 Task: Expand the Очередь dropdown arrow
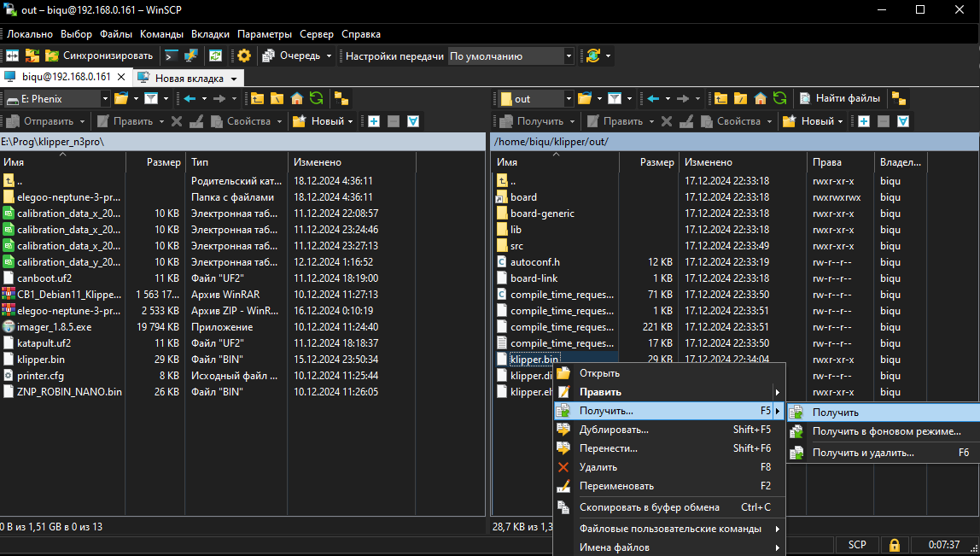(329, 56)
